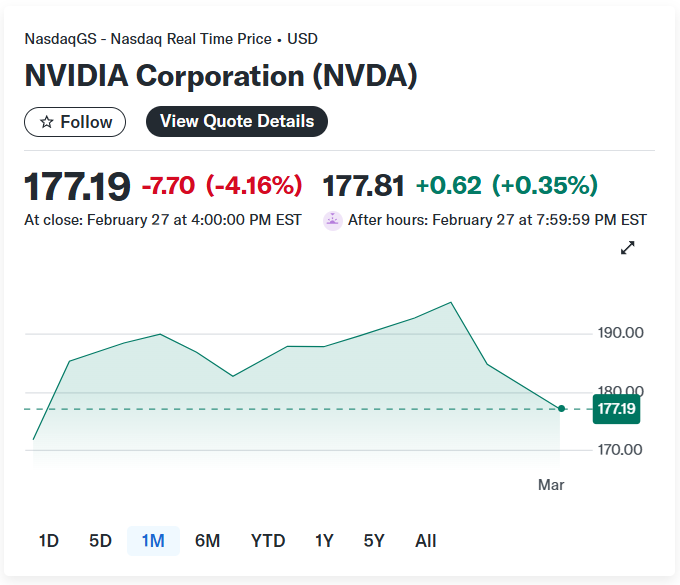680x585 pixels.
Task: Click the 177.19 current price chart label
Action: point(615,409)
